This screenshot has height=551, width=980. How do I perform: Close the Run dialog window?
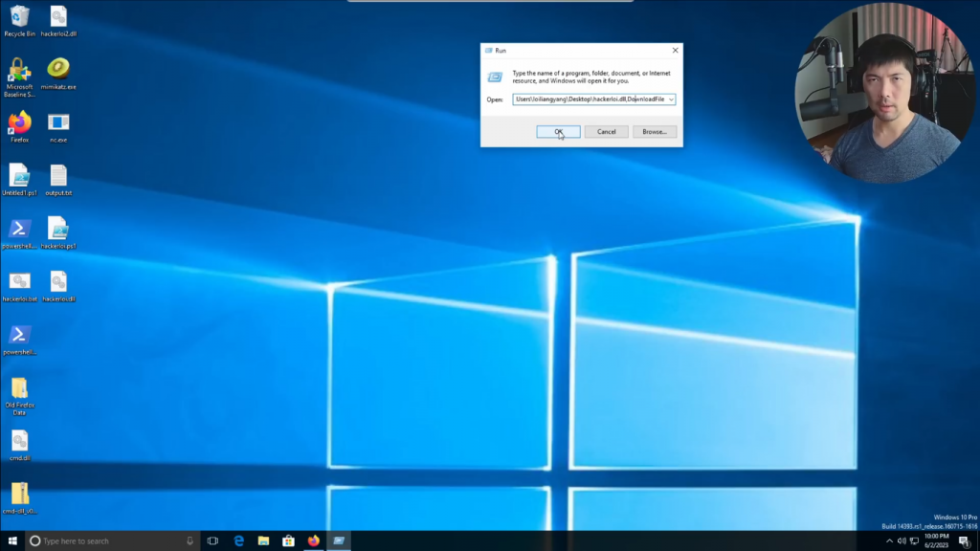coord(675,50)
